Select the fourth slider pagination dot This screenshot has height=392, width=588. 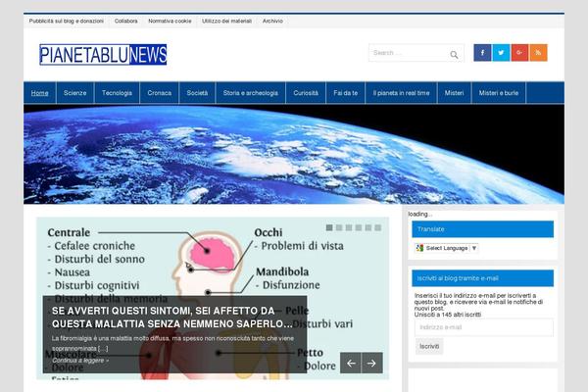point(359,227)
